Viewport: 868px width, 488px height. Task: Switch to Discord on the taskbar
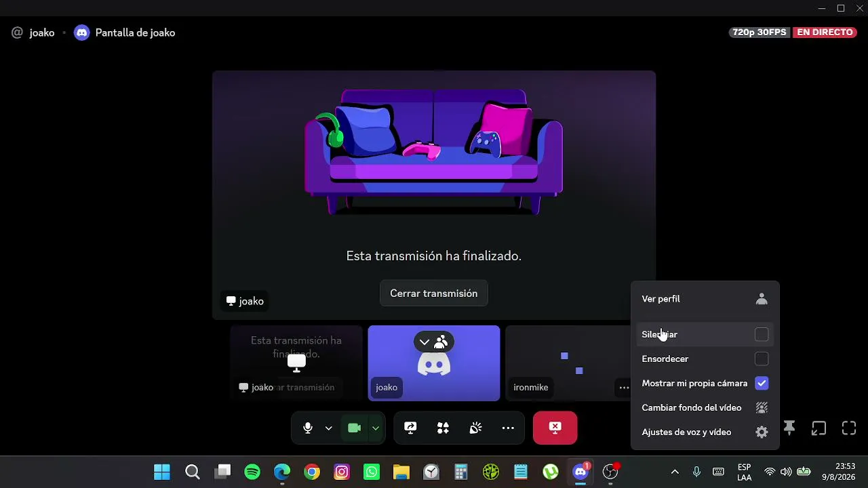pyautogui.click(x=580, y=472)
